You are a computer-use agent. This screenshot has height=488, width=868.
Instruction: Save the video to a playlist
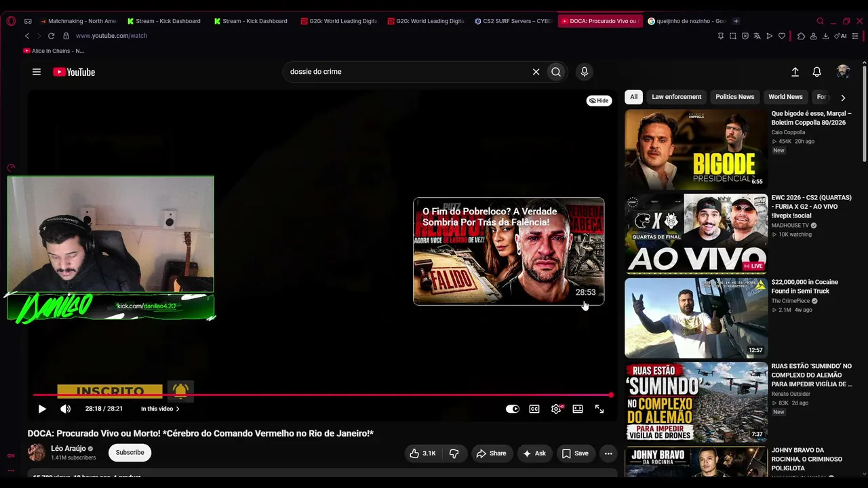coord(575,453)
